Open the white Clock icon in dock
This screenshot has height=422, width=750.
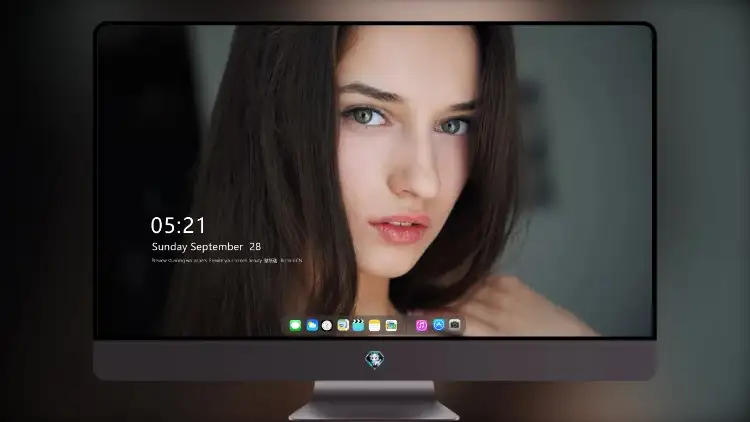click(x=327, y=325)
